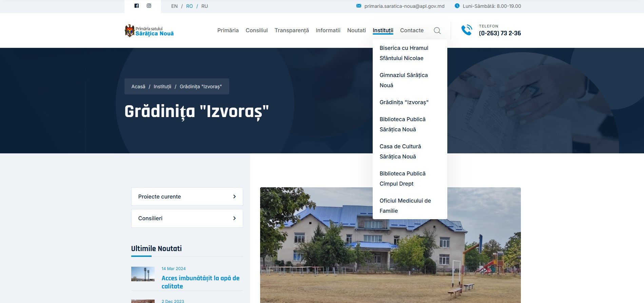Viewport: 644px width, 303px height.
Task: Expand the Consilieri chevron
Action: click(x=234, y=218)
